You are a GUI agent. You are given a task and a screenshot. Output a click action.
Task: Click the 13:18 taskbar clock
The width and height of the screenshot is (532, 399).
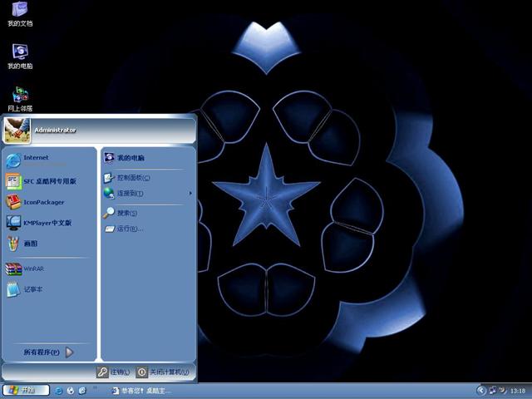tap(518, 391)
